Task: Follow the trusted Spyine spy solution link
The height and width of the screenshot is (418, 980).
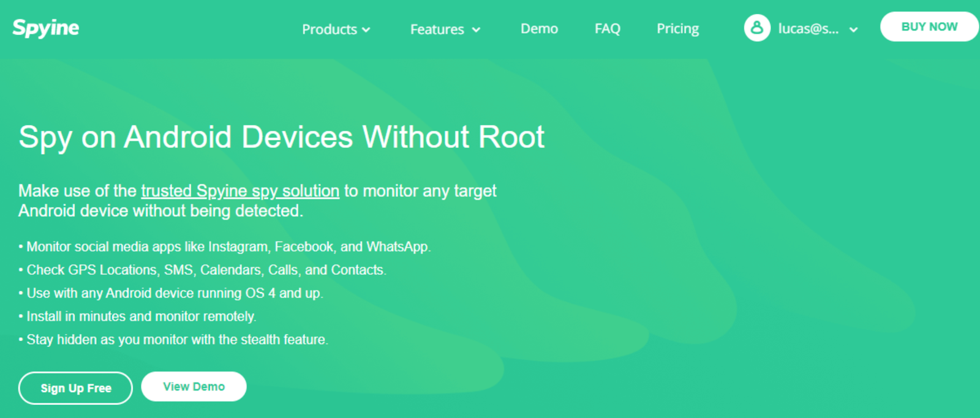Action: 240,191
